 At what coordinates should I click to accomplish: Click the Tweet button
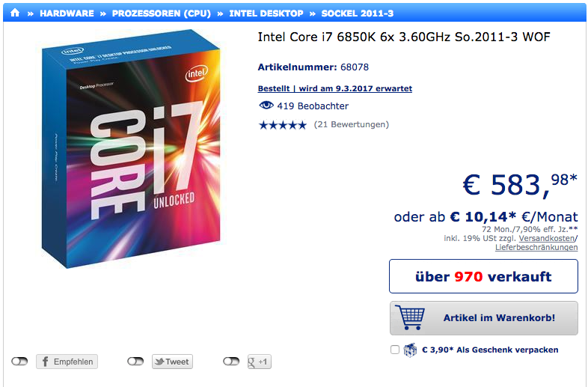click(172, 362)
